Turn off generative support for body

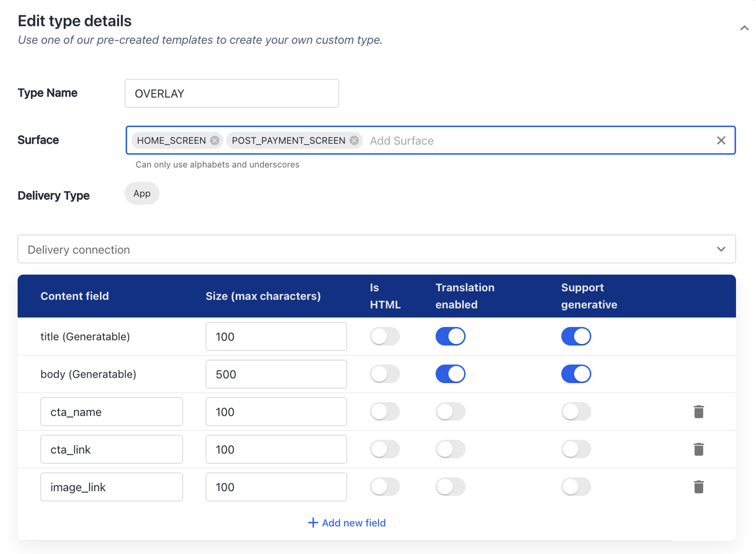575,374
